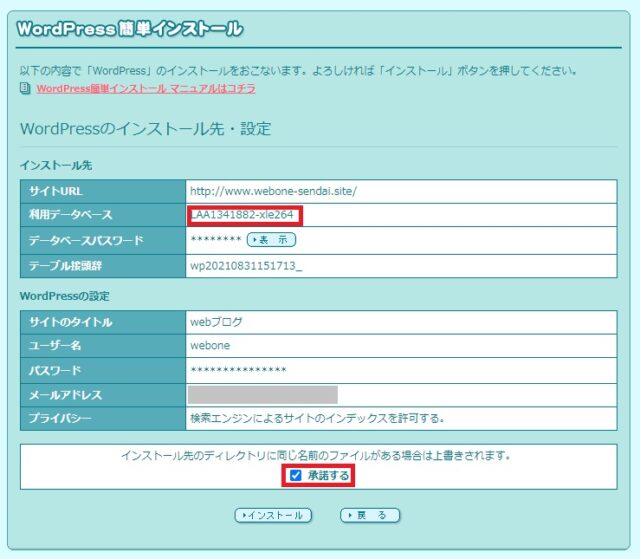This screenshot has width=640, height=559.
Task: Click the WordPress簡単インストール page title
Action: 130,29
